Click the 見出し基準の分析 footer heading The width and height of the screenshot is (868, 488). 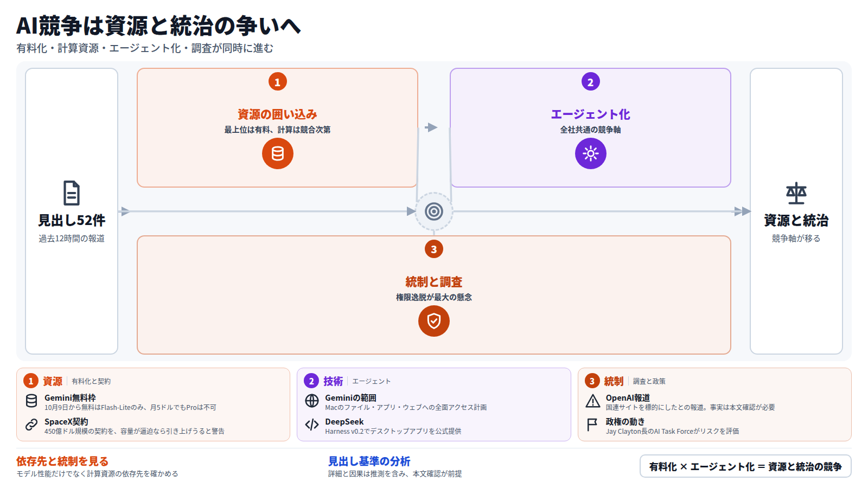(x=369, y=461)
